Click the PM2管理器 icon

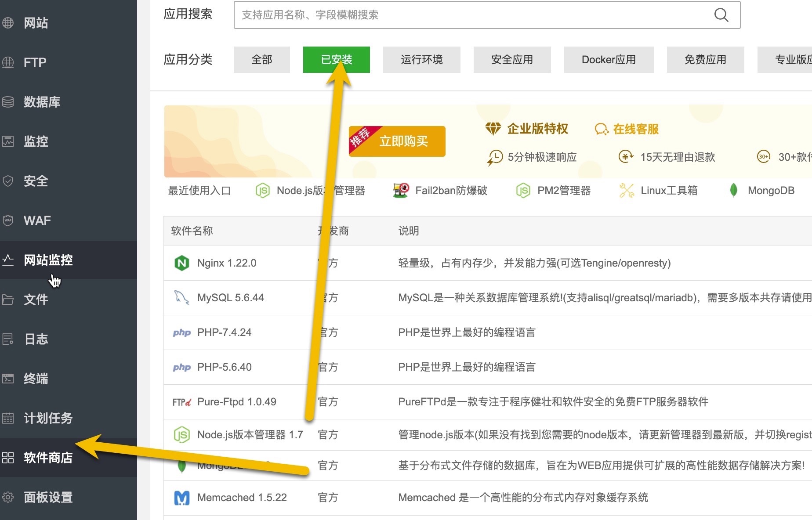[523, 191]
